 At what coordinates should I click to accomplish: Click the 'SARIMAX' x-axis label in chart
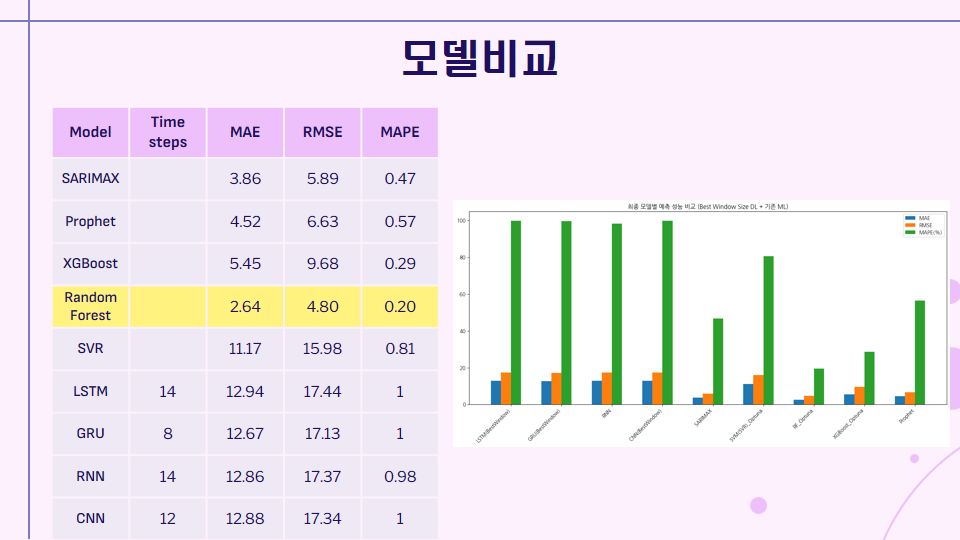click(703, 418)
